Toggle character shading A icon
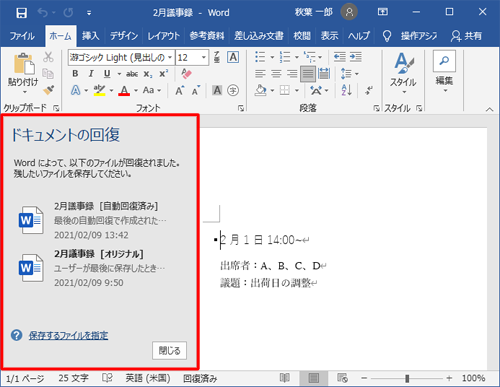Viewport: 500px width, 387px height. click(x=217, y=90)
